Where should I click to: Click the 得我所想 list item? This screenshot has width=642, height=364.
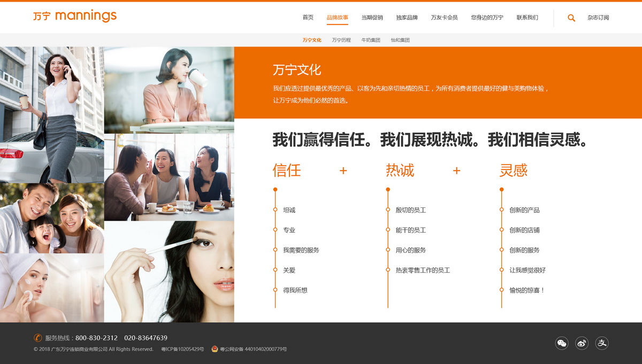[295, 290]
